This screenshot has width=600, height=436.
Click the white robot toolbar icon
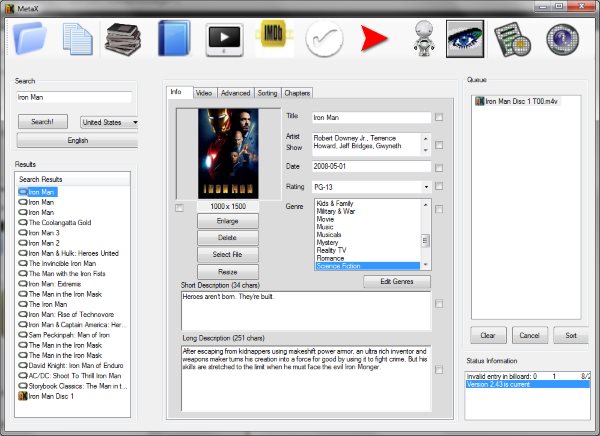point(424,38)
